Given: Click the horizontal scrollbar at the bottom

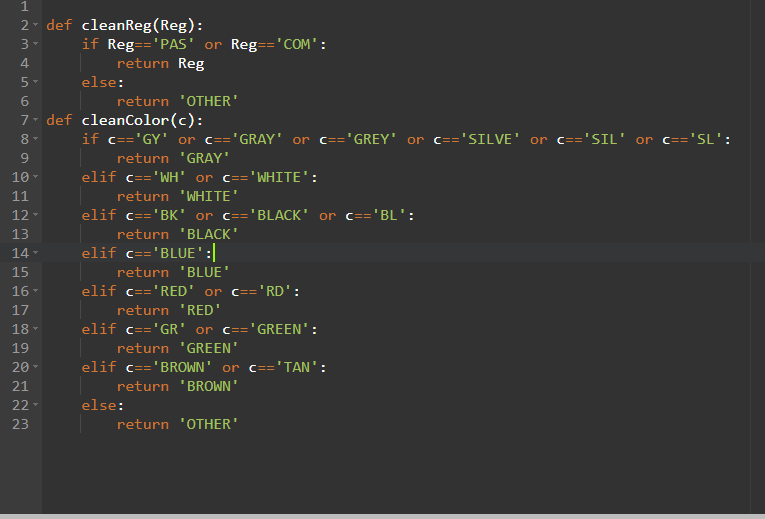Looking at the screenshot, I should (382, 516).
